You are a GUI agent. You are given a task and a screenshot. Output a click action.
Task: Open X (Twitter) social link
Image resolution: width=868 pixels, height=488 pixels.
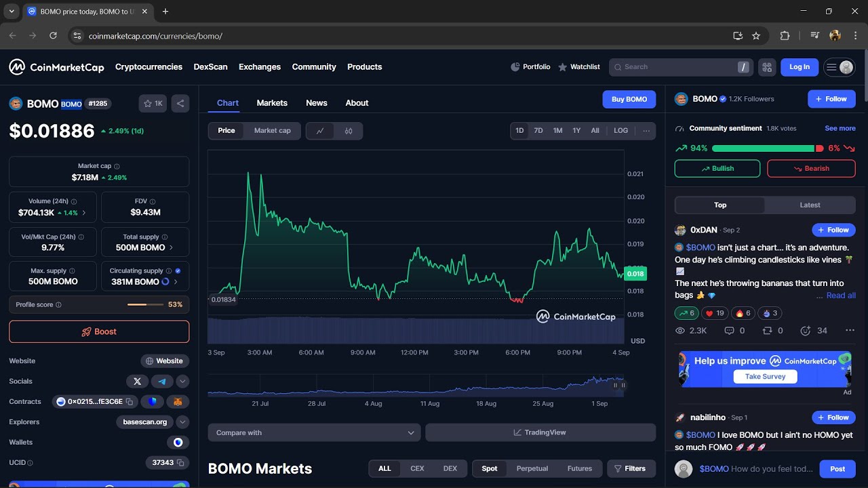click(x=137, y=382)
